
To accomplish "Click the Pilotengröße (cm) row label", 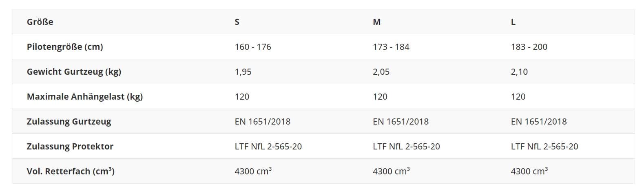I will click(65, 47).
